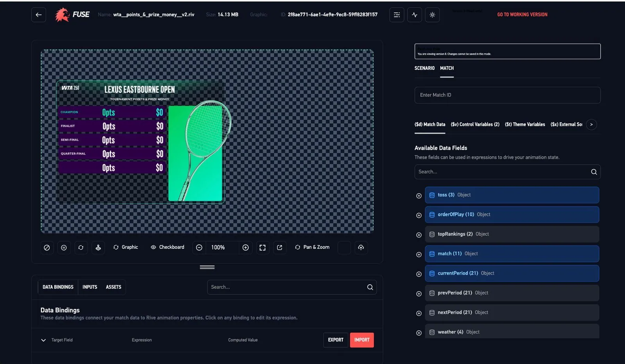Zoom in with the plus icon
The image size is (625, 364).
point(246,248)
